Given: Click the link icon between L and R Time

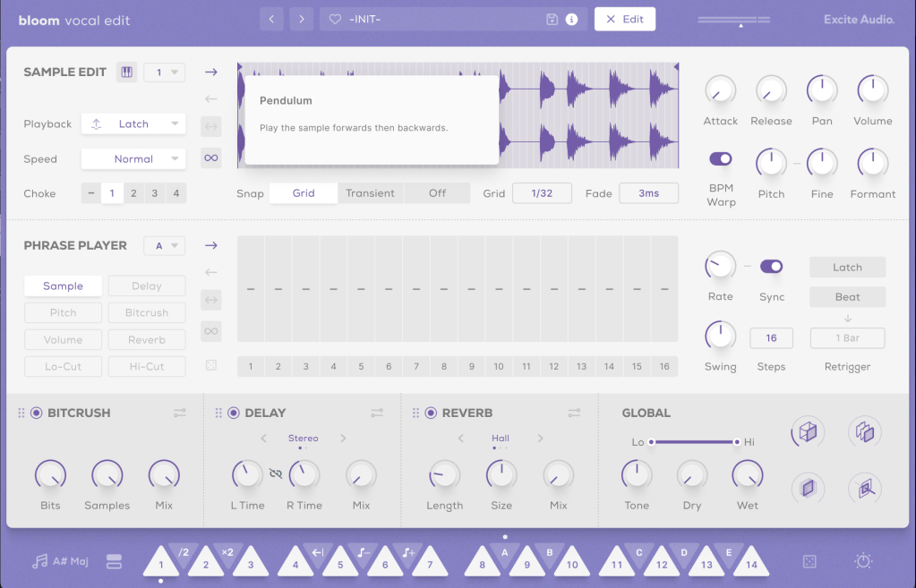Looking at the screenshot, I should 276,473.
